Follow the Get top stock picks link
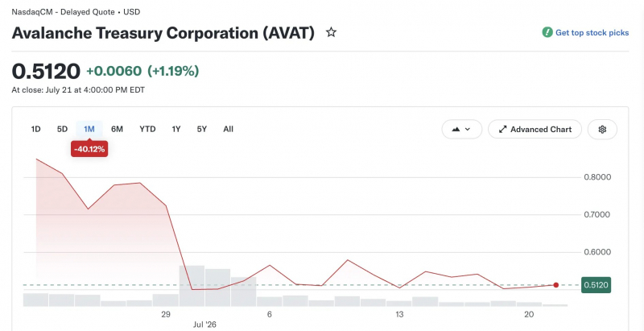This screenshot has width=644, height=331. 592,33
